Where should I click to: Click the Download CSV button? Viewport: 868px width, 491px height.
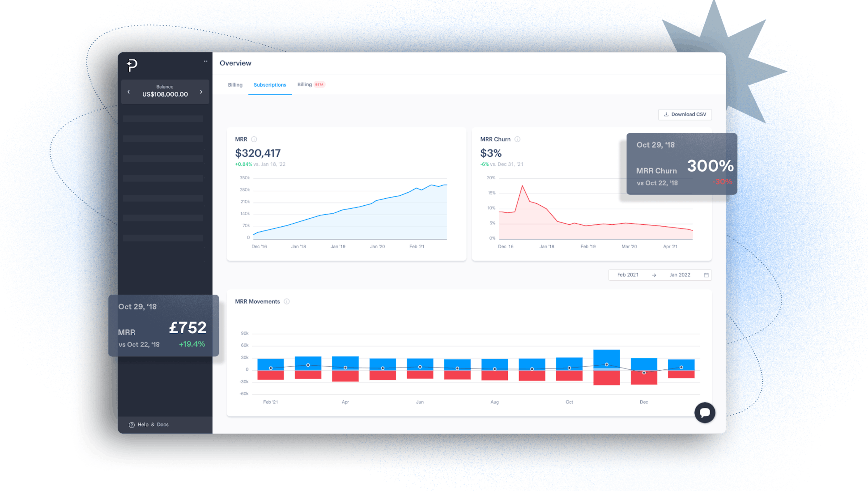[685, 114]
